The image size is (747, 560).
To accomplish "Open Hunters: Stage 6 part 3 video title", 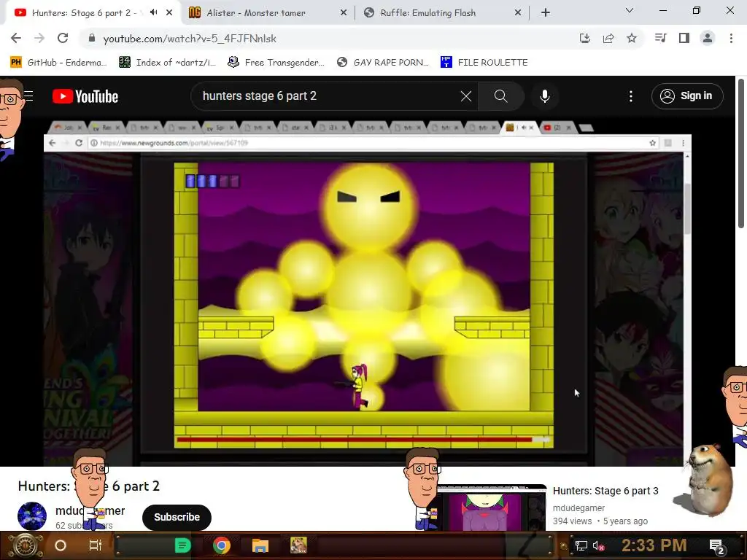I will coord(605,491).
